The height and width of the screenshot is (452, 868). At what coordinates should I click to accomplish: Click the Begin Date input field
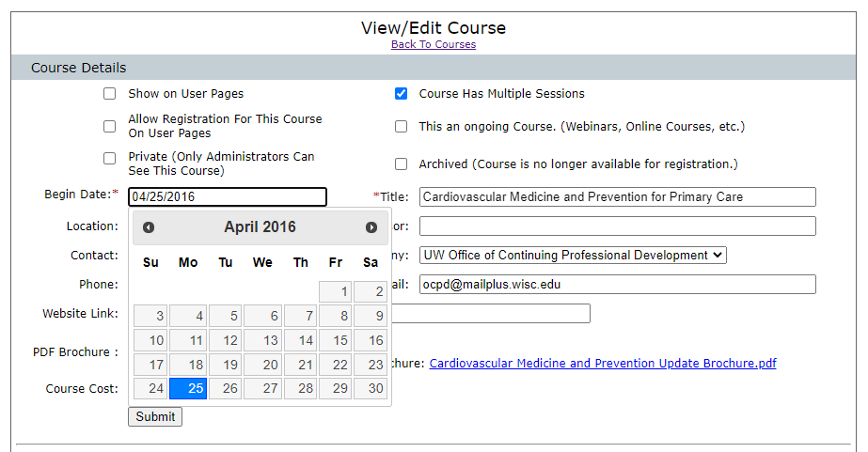[228, 197]
